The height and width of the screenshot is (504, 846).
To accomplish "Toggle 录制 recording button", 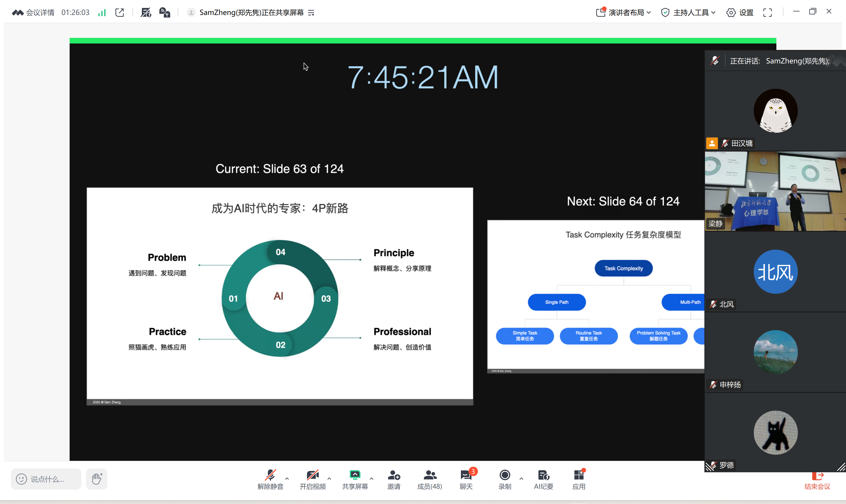I will pos(505,479).
